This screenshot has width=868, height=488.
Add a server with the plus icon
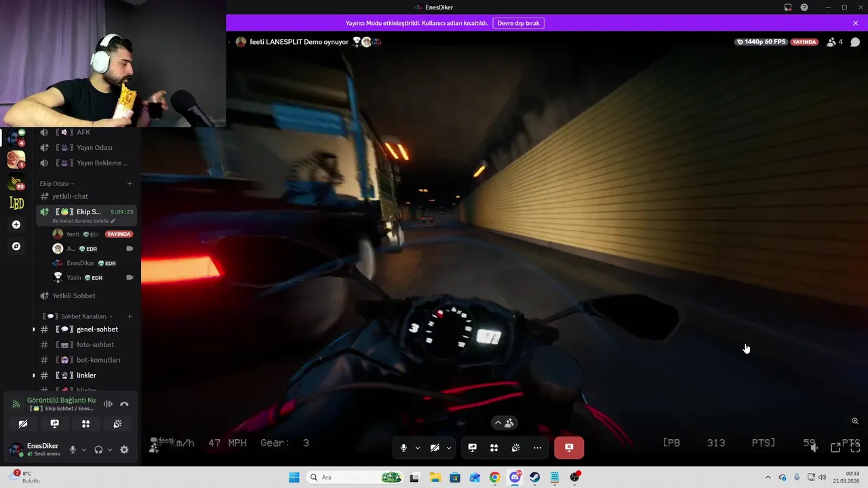16,224
